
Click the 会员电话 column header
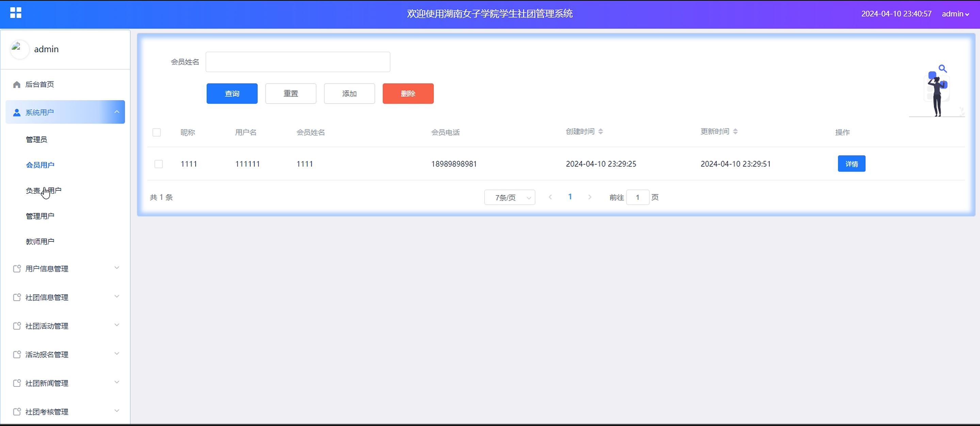(x=445, y=132)
